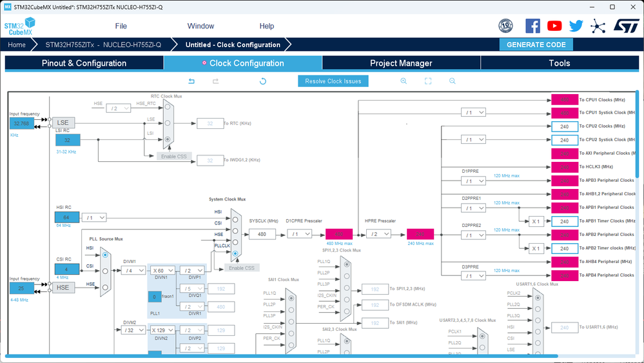
Task: Open the DIVP1 /2 dropdown
Action: point(192,270)
